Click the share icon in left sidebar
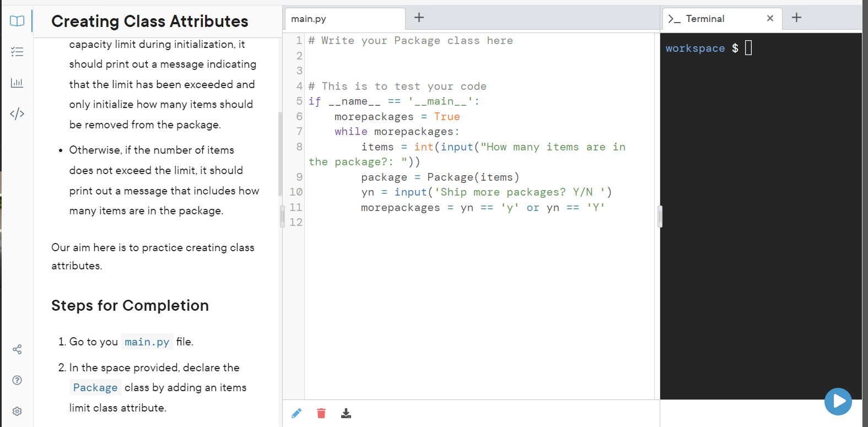The width and height of the screenshot is (868, 427). (17, 349)
